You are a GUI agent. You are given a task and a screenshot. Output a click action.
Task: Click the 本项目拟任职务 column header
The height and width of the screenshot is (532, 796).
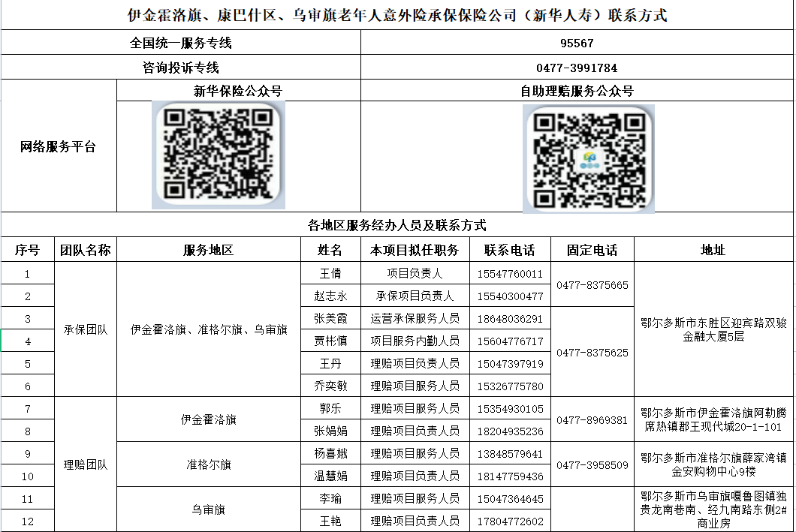click(x=415, y=250)
